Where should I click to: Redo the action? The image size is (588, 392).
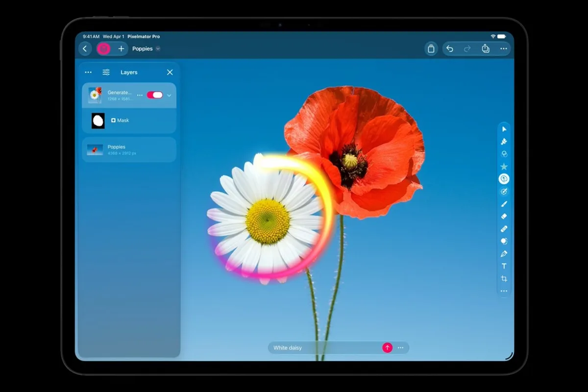tap(467, 49)
